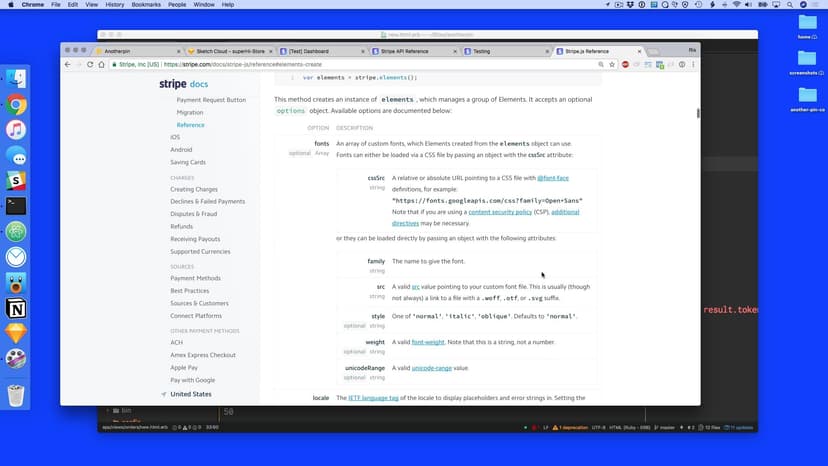Viewport: 828px width, 466px height.
Task: Switch to the Sketch Cloud tab
Action: pos(227,50)
